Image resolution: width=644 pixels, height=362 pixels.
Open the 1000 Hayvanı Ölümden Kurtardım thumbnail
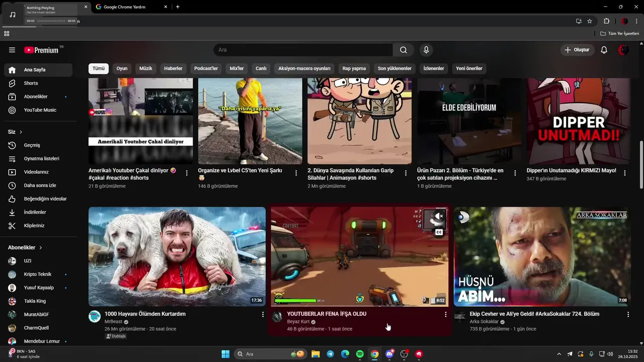tap(177, 256)
